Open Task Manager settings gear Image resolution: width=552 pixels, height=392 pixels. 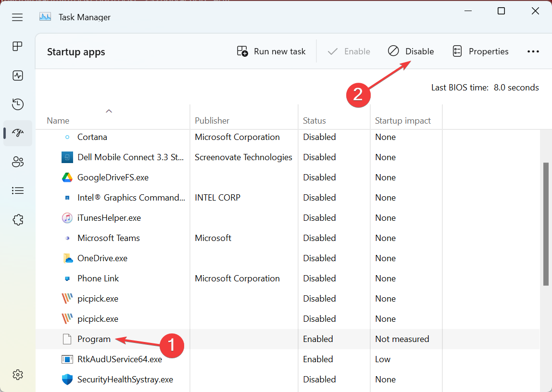(18, 375)
